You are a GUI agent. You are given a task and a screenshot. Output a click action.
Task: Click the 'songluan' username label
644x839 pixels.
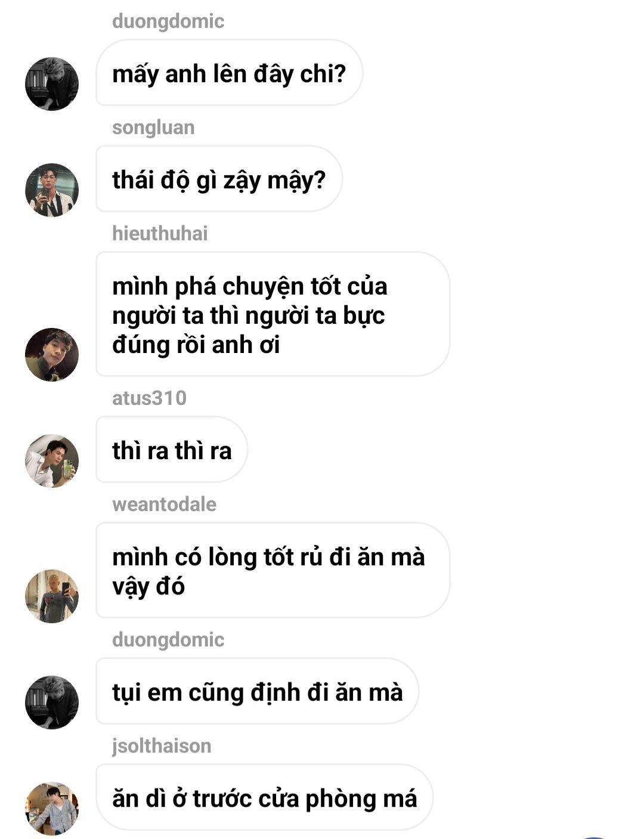(x=153, y=128)
